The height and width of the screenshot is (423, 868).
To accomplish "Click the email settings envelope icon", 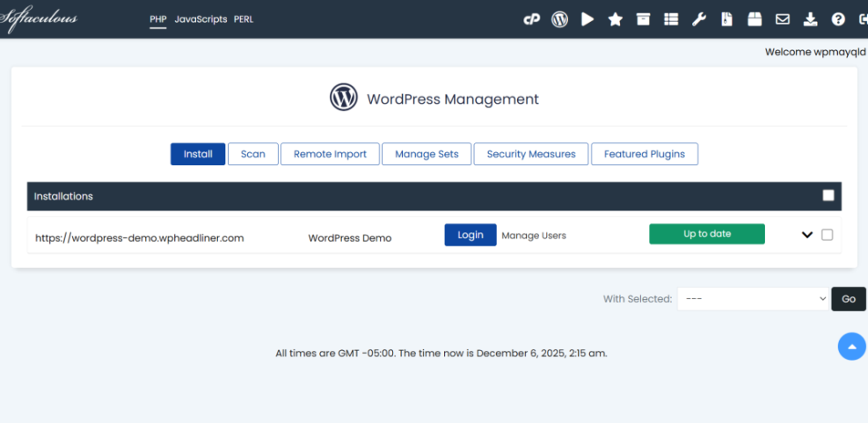I will tap(782, 19).
